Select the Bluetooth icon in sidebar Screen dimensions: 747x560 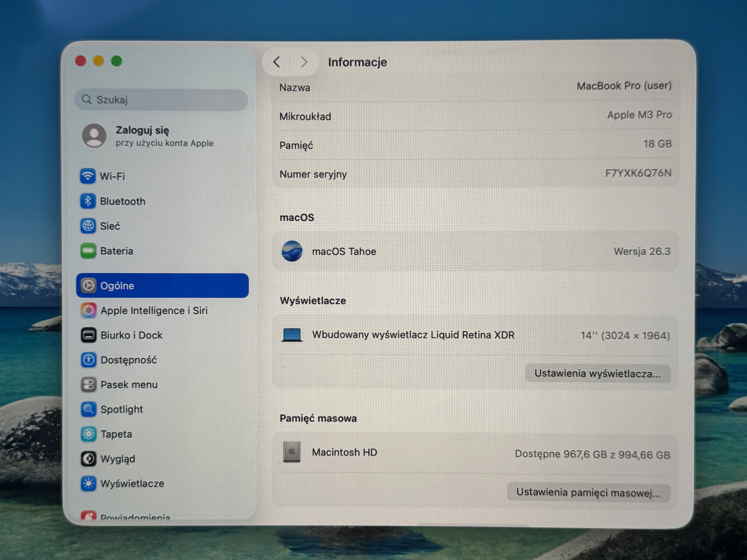[88, 201]
